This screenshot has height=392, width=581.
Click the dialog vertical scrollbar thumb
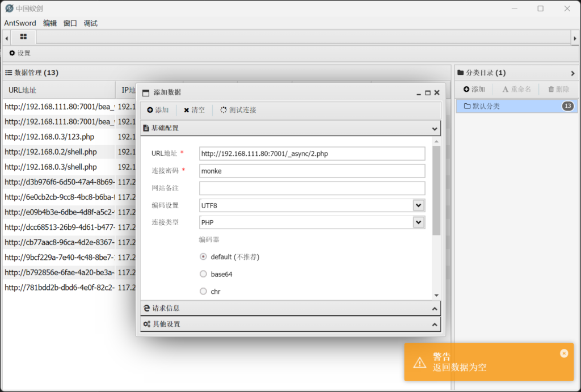point(436,191)
